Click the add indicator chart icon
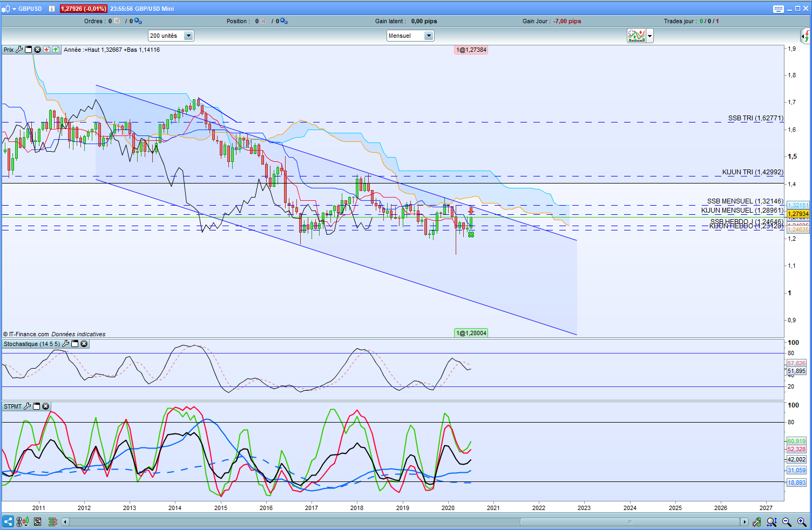 (x=637, y=36)
